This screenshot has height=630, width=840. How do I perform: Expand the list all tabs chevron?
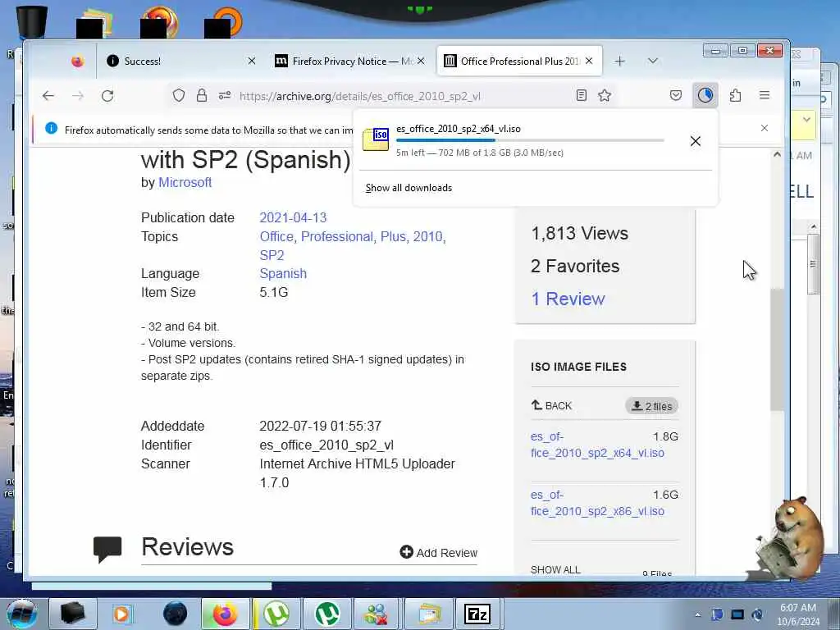[652, 61]
